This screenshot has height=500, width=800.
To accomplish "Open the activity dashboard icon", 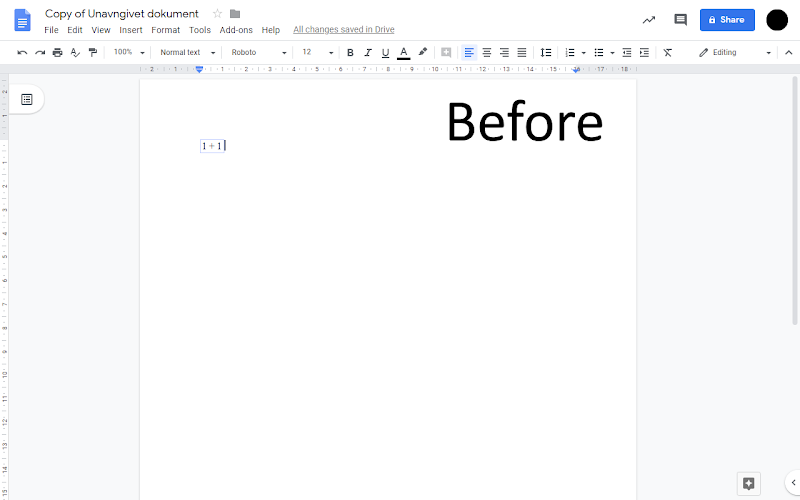I will pos(648,20).
